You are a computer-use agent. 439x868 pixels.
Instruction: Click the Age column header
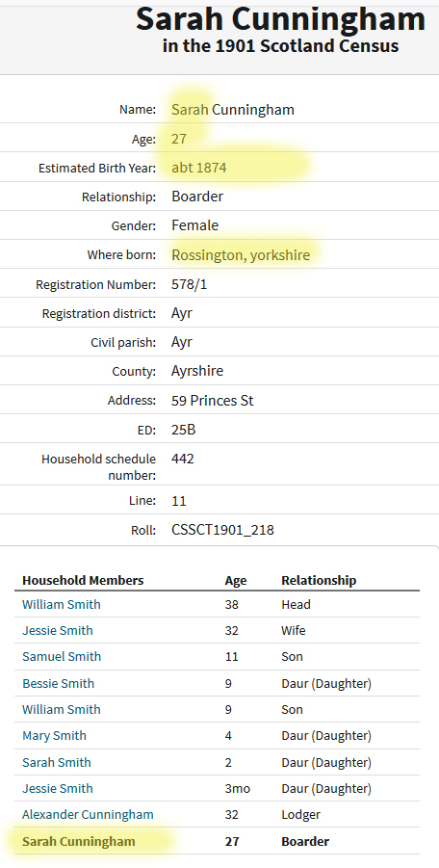point(236,581)
